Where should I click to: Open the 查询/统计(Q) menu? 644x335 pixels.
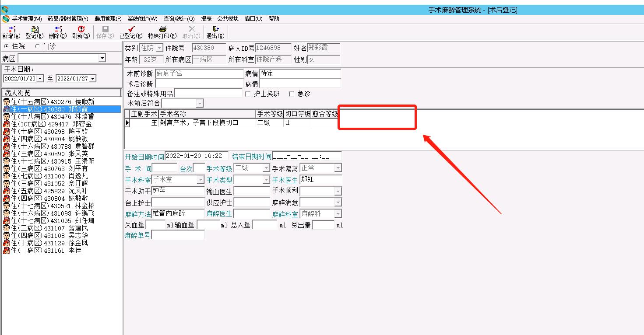(179, 19)
